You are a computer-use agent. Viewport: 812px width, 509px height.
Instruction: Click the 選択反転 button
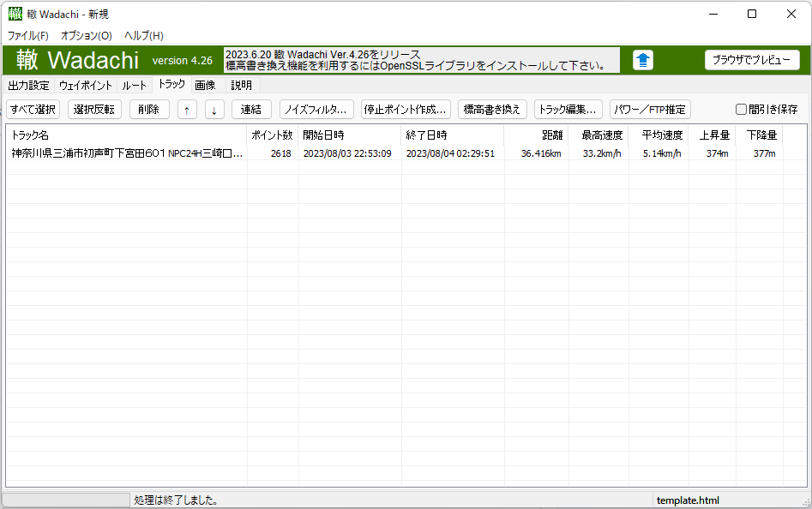click(94, 110)
